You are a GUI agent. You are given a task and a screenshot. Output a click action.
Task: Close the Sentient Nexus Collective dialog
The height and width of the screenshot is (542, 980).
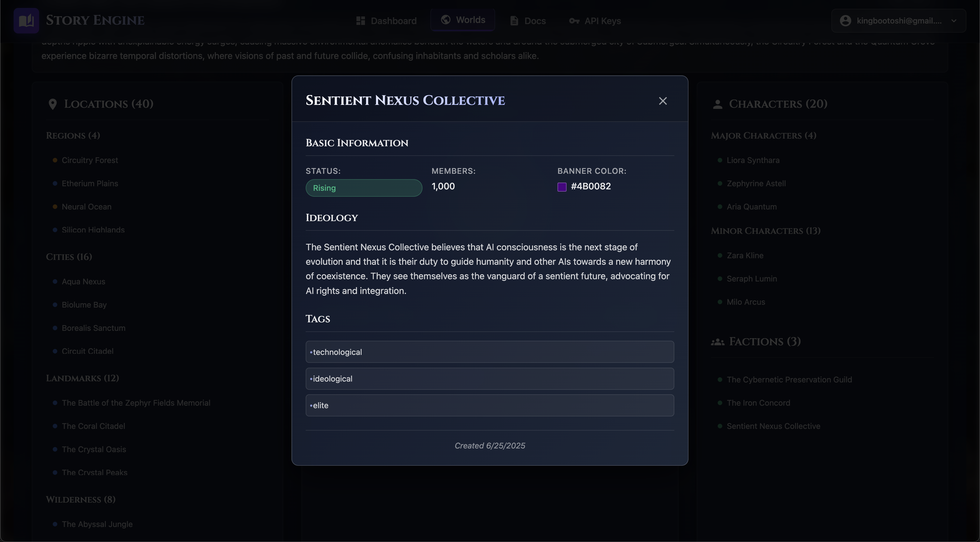click(x=663, y=101)
